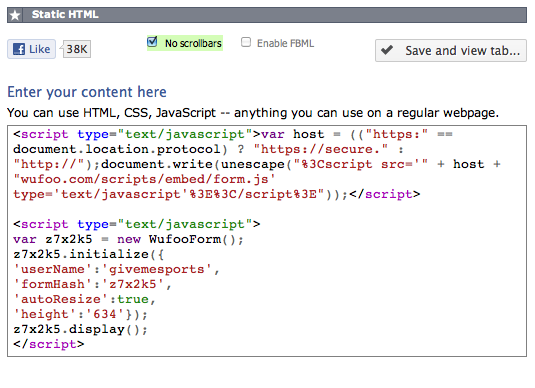This screenshot has height=388, width=535.
Task: Click the Static HTML header title
Action: [65, 15]
